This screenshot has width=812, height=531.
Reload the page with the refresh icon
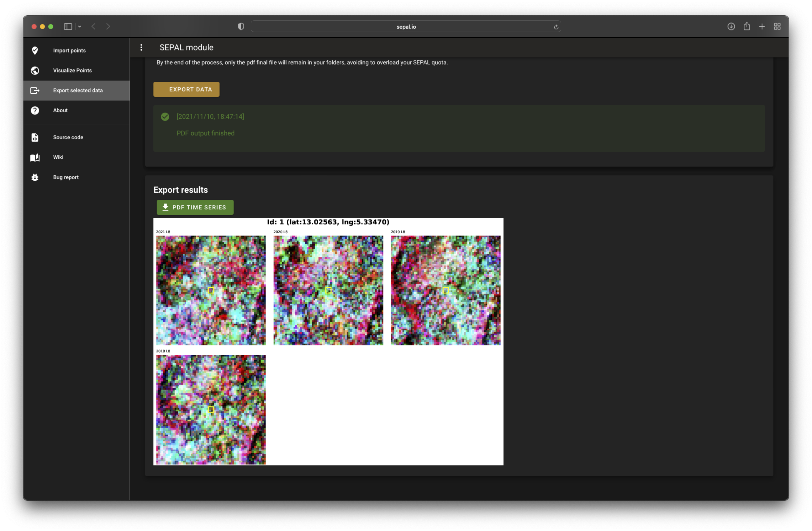coord(556,27)
